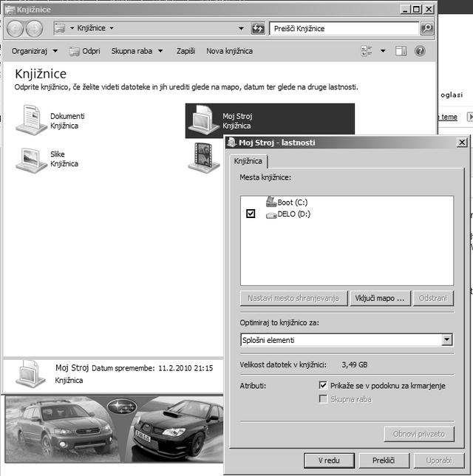
Task: Click the teme link in background window
Action: [449, 117]
